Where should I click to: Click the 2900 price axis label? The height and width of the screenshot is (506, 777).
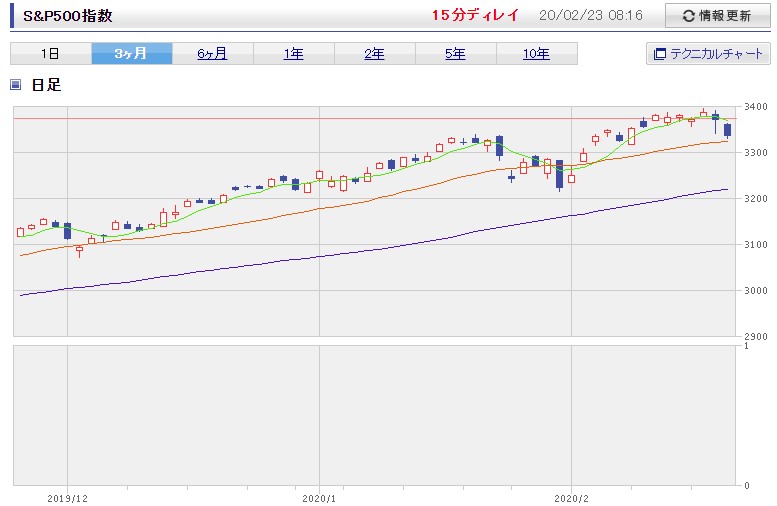756,337
